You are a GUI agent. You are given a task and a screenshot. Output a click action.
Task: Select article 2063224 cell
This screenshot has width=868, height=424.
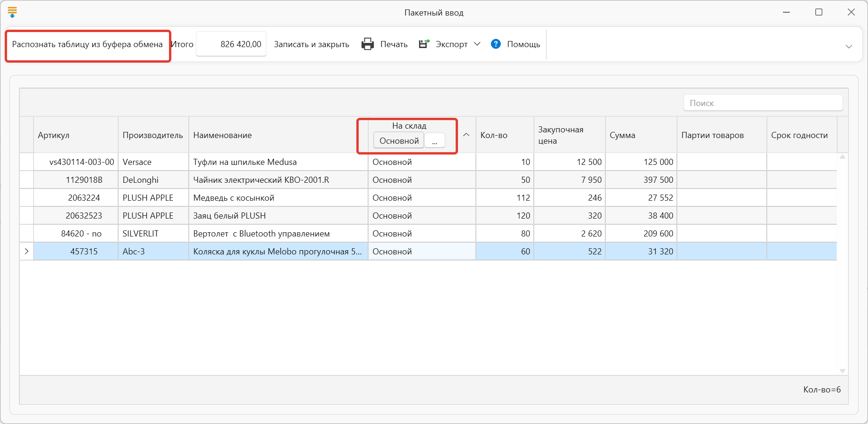click(76, 197)
